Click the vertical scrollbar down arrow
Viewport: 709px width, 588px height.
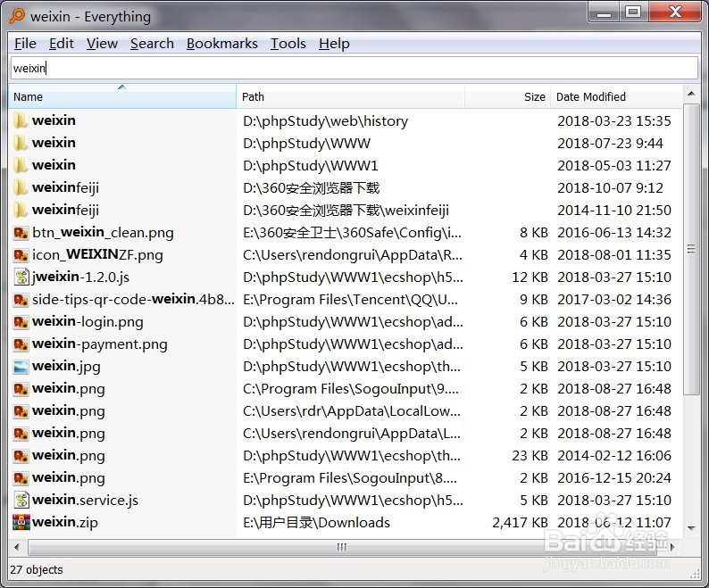691,528
